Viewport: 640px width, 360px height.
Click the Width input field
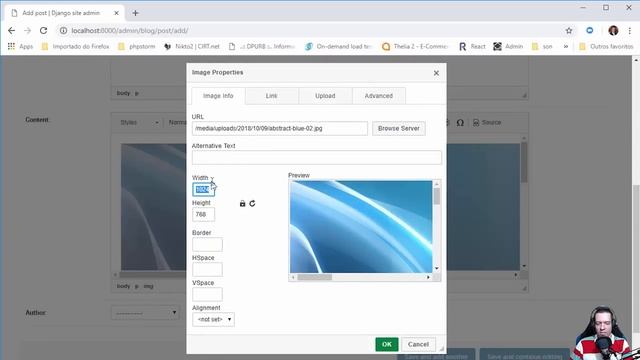coord(203,189)
